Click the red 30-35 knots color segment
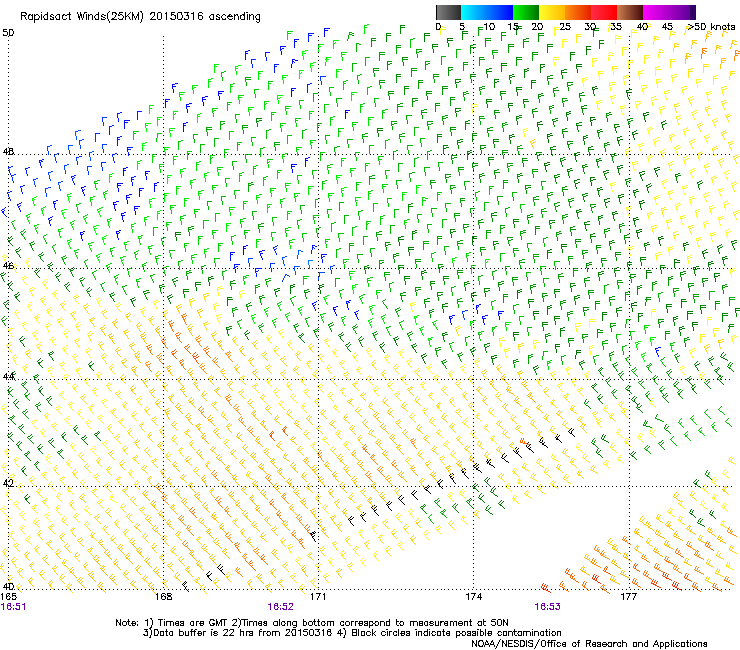Image resolution: width=740 pixels, height=650 pixels. click(x=604, y=12)
